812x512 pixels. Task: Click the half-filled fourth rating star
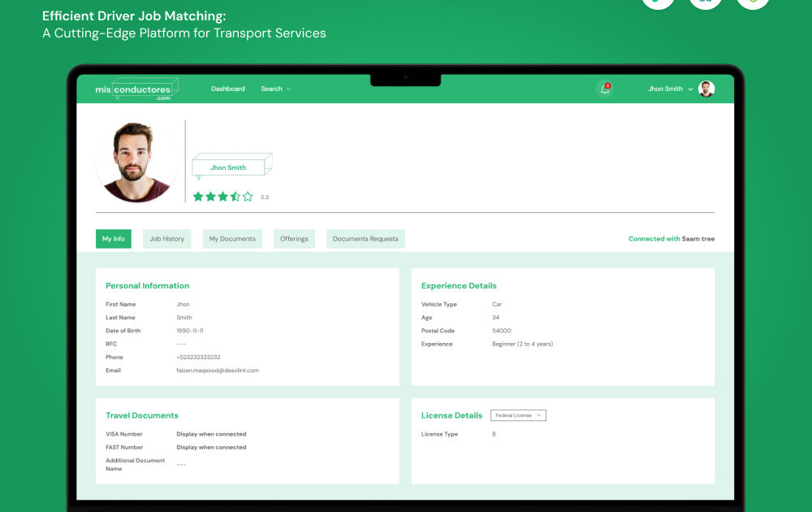235,197
